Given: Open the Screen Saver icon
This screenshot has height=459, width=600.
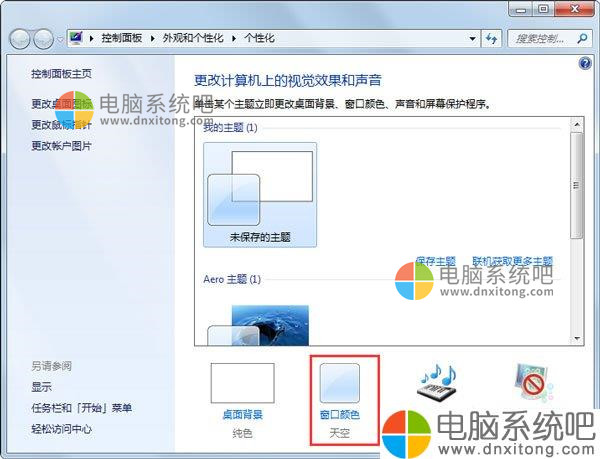Looking at the screenshot, I should click(533, 382).
